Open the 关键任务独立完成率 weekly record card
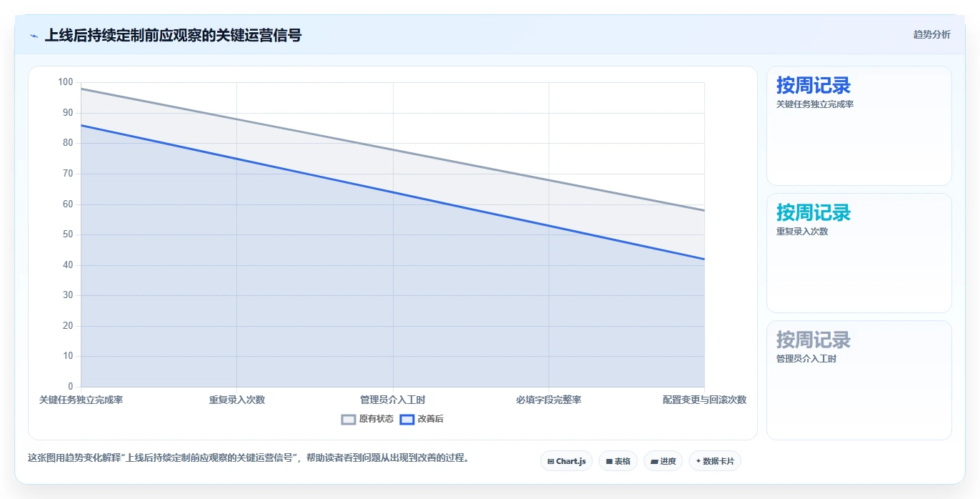Screen dimensions: 980x499 pos(859,126)
